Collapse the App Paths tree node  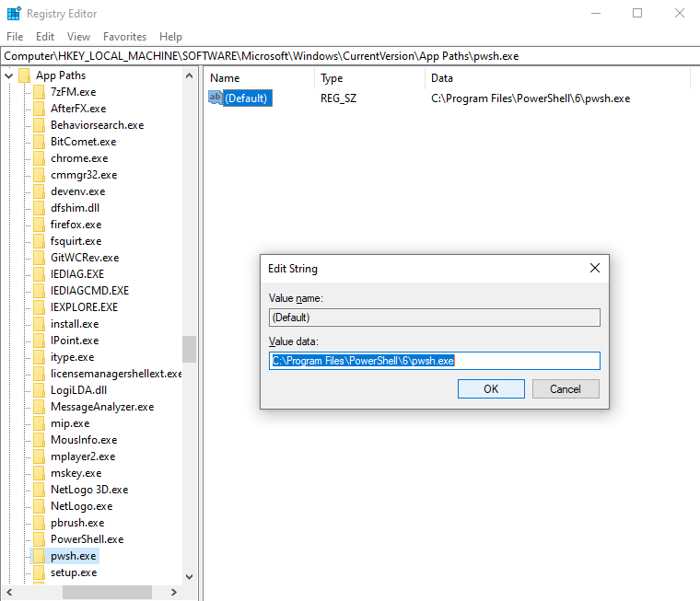(x=9, y=75)
